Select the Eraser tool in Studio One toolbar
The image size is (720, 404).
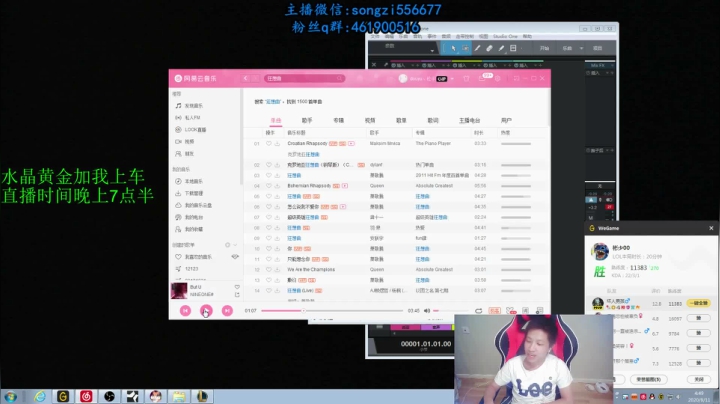(489, 48)
